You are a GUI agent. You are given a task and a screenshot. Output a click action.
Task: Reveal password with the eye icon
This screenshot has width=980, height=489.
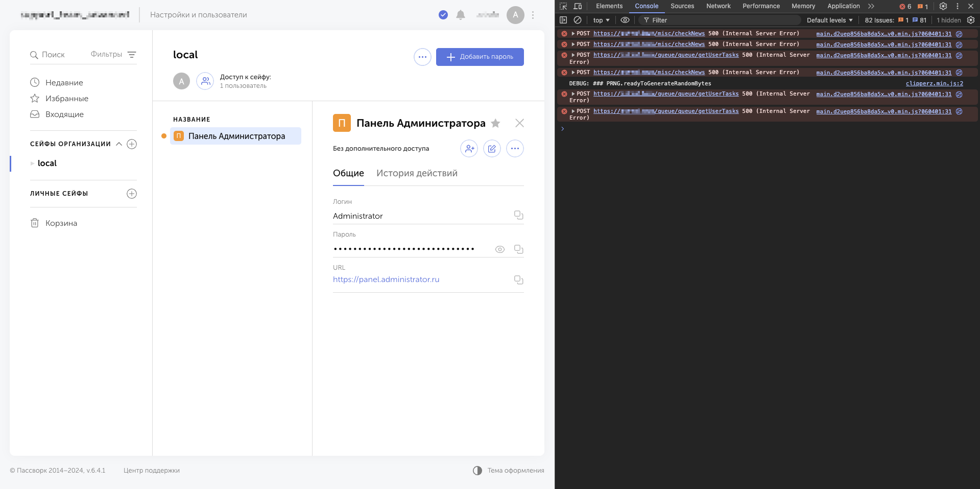pyautogui.click(x=500, y=249)
